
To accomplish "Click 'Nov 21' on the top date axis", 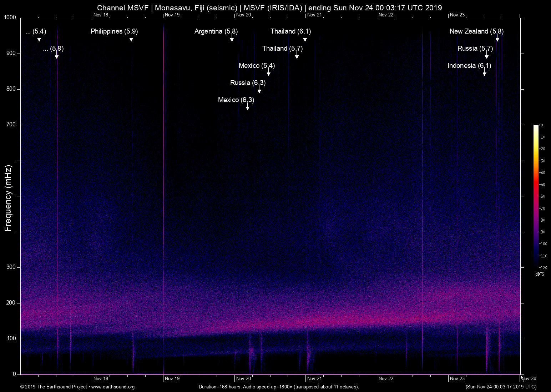I will 314,15.
